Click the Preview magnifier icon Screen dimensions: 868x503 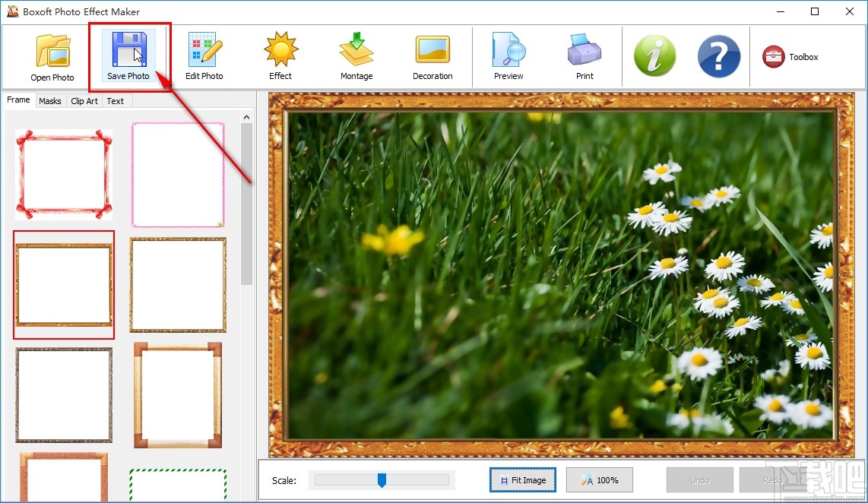508,49
